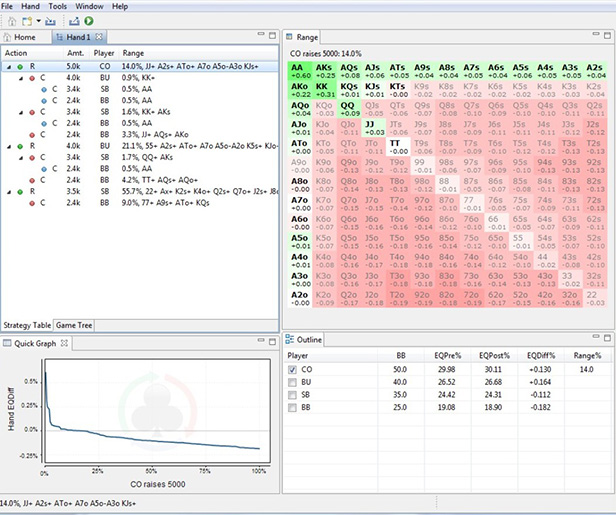This screenshot has width=616, height=515.
Task: Click the open/import tray toolbar icon
Action: coord(50,21)
